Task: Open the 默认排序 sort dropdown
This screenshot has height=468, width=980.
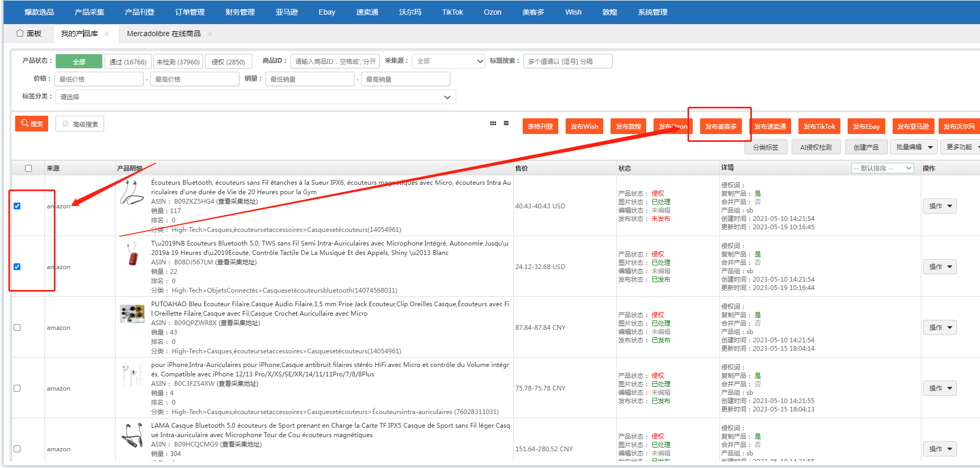Action: 882,168
